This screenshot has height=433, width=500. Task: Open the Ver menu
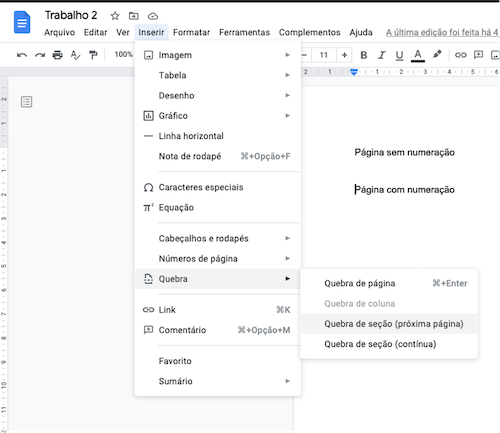click(x=123, y=32)
